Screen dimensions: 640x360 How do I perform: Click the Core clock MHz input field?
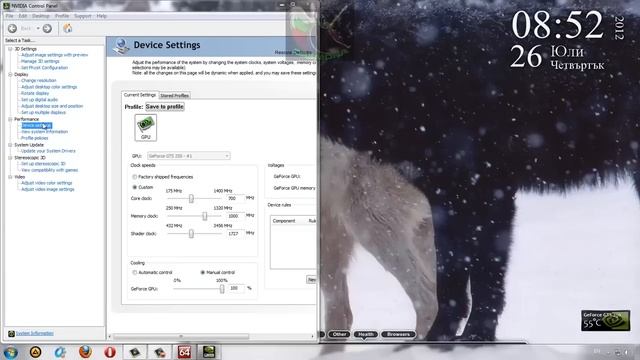(x=235, y=198)
